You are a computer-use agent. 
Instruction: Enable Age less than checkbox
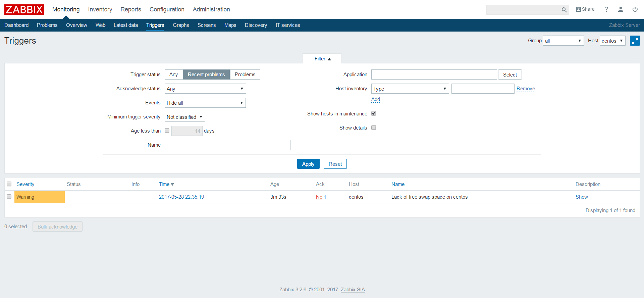pos(167,131)
